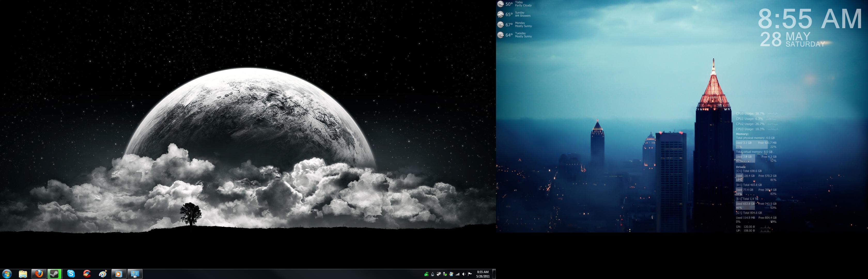Click Safely Remove Hardware USB tray icon
This screenshot has height=279, width=868.
click(x=445, y=274)
